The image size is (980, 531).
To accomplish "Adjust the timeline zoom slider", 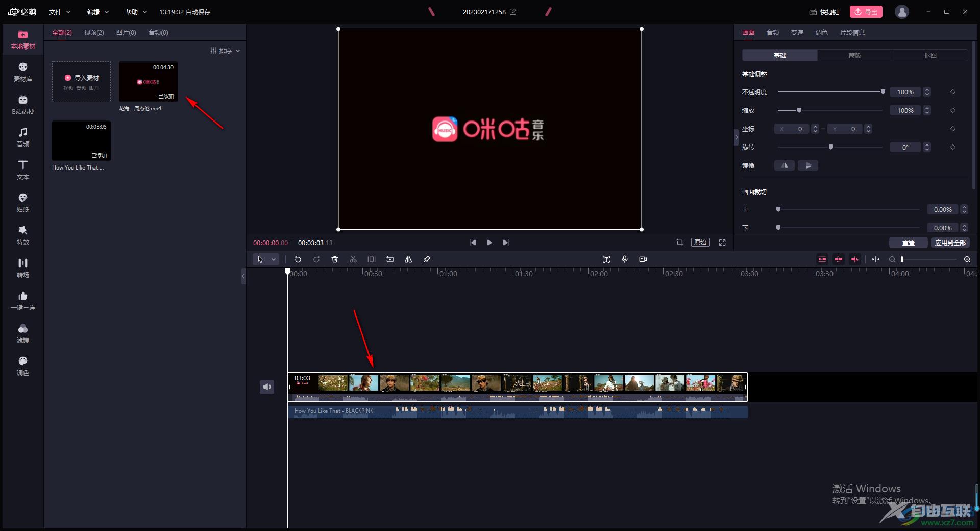I will pos(929,259).
